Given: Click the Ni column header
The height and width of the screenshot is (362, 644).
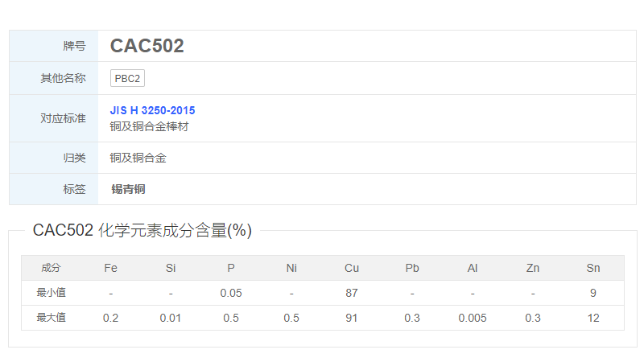Looking at the screenshot, I should (x=291, y=268).
